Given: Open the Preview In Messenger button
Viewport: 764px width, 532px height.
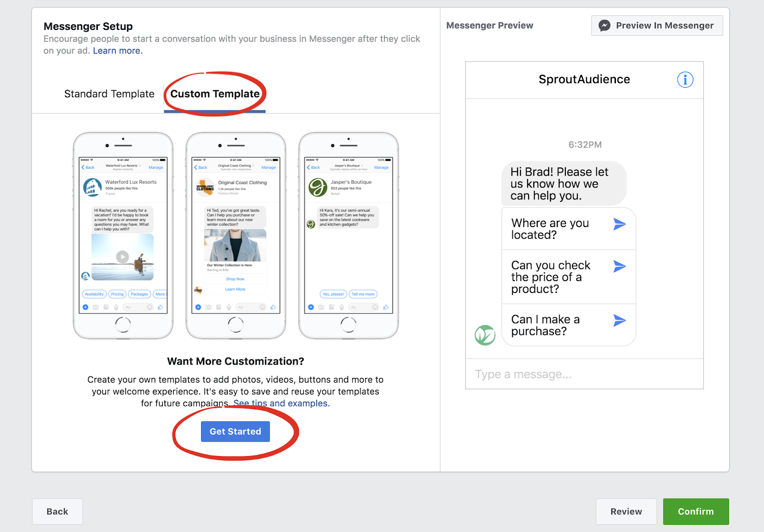Looking at the screenshot, I should click(x=657, y=26).
